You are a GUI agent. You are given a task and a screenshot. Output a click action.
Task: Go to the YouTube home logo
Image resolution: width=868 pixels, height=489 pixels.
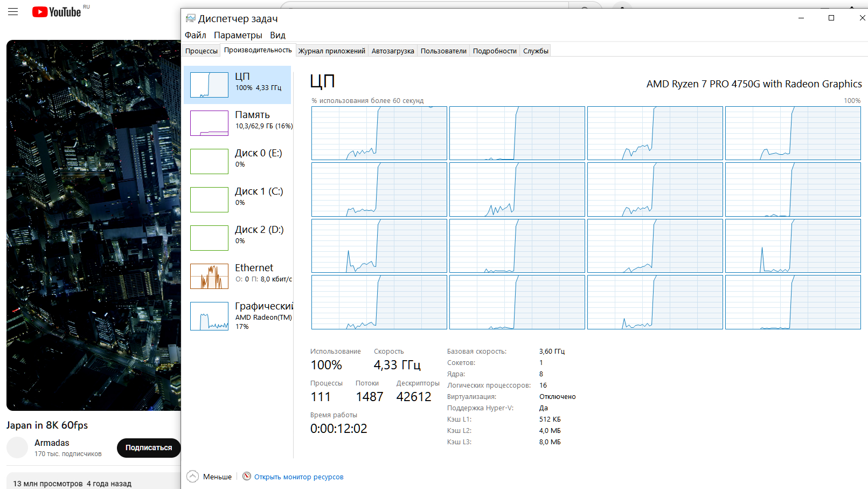(x=57, y=12)
